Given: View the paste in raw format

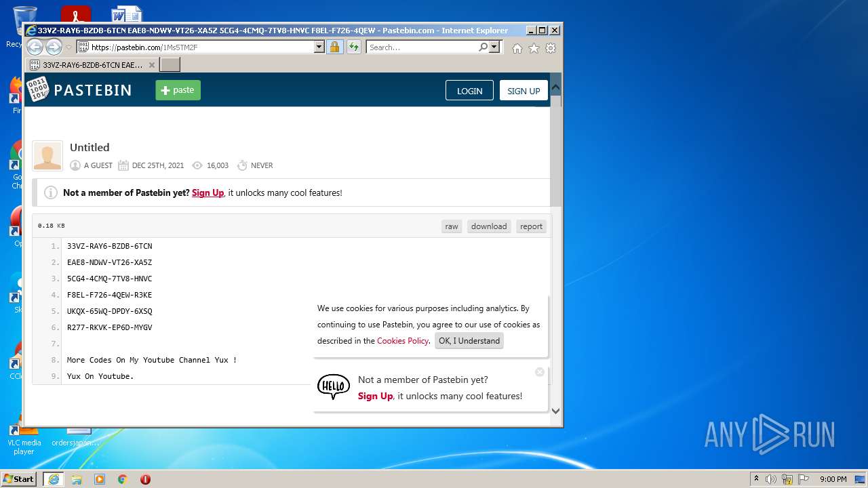Looking at the screenshot, I should [x=452, y=226].
